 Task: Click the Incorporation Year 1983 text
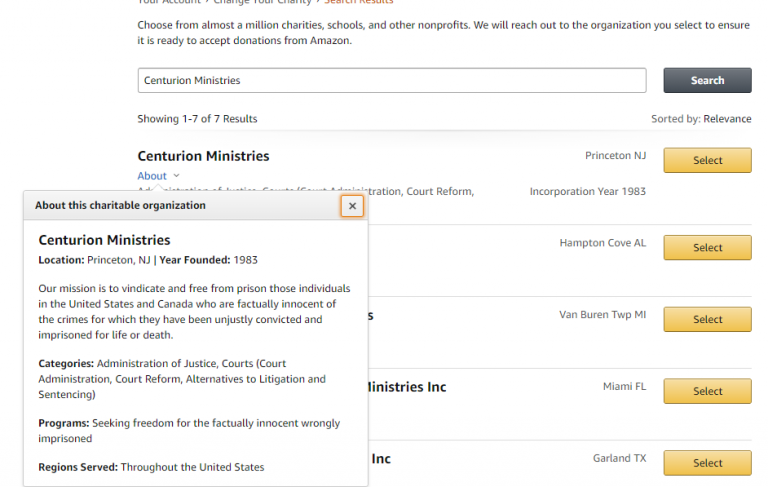point(587,192)
